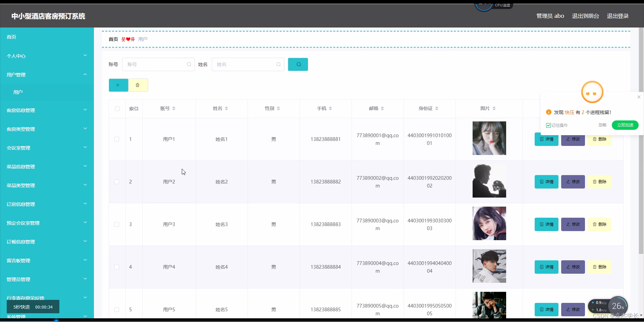Check the select-all checkbox in table header
644x322 pixels.
[x=117, y=109]
